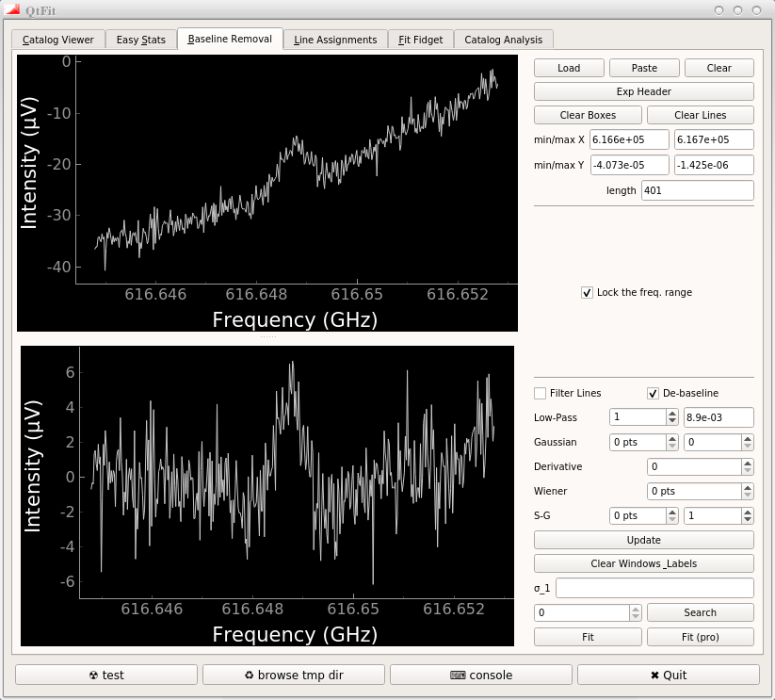The height and width of the screenshot is (700, 775).
Task: Click the Update button
Action: (644, 540)
